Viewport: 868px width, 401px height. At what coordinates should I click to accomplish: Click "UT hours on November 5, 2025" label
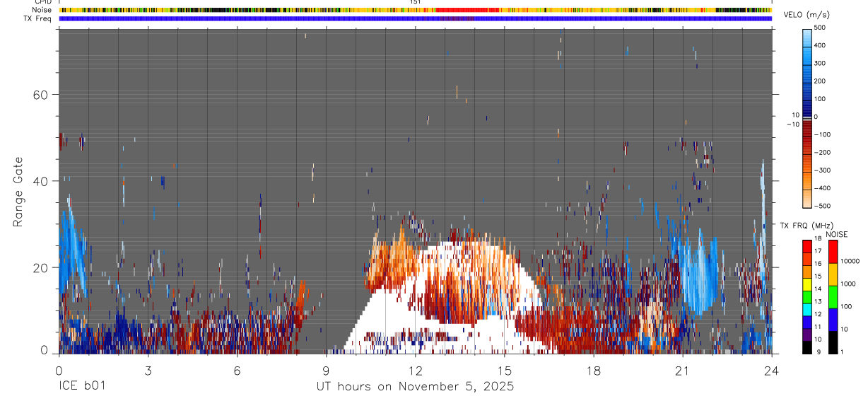point(415,386)
